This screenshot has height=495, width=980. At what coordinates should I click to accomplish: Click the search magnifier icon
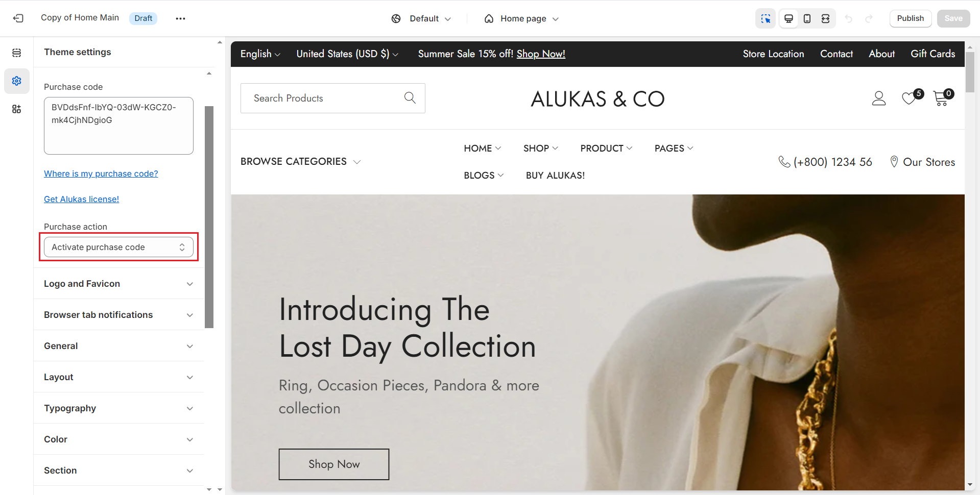(410, 97)
